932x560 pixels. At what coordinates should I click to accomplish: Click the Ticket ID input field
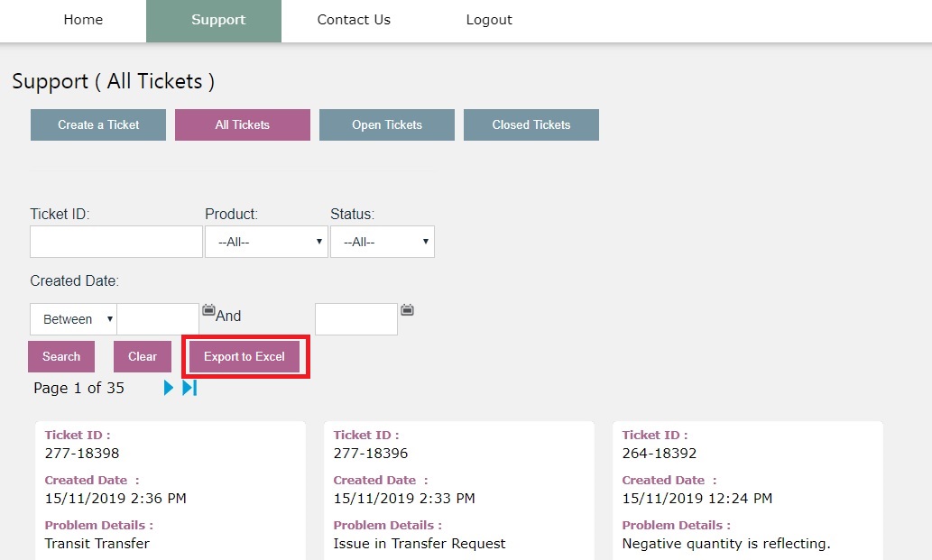point(115,242)
